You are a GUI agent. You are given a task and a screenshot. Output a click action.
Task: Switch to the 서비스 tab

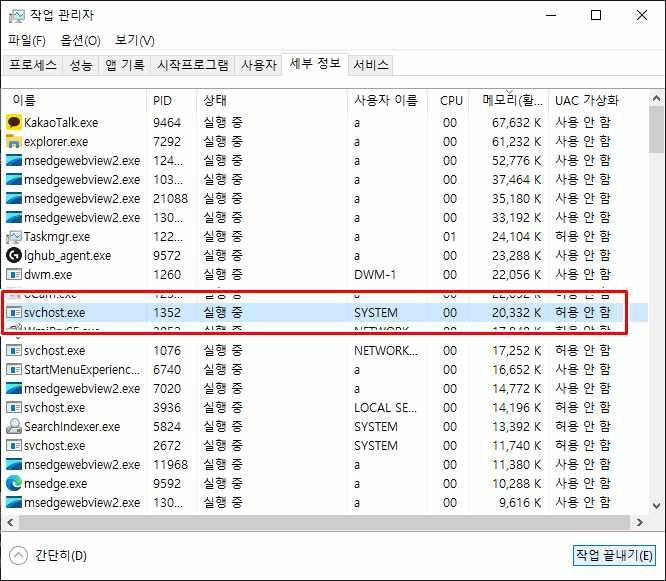(x=371, y=65)
